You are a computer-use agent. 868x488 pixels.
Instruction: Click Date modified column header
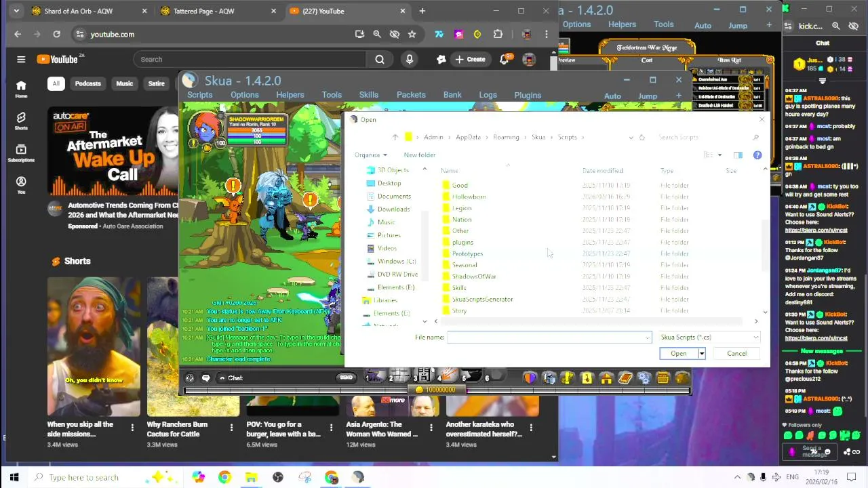point(602,171)
